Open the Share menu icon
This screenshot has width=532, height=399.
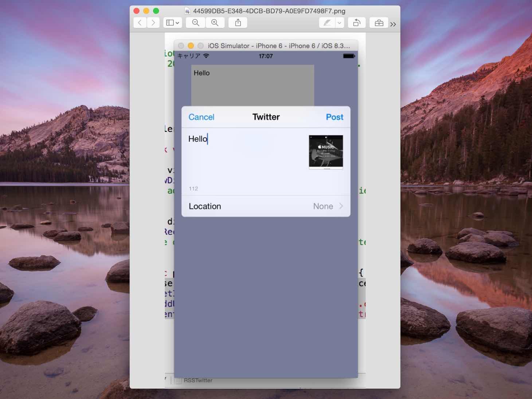(238, 23)
